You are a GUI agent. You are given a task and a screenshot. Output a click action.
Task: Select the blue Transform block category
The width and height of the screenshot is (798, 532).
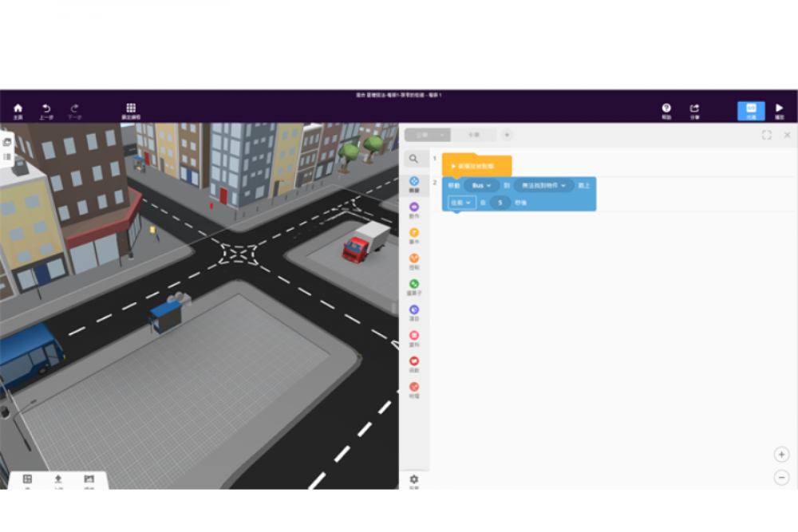click(414, 183)
